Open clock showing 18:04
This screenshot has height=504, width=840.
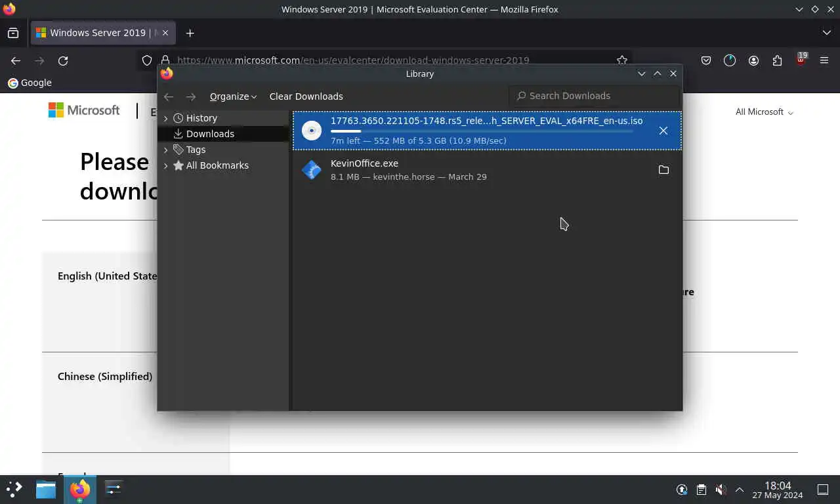click(778, 490)
